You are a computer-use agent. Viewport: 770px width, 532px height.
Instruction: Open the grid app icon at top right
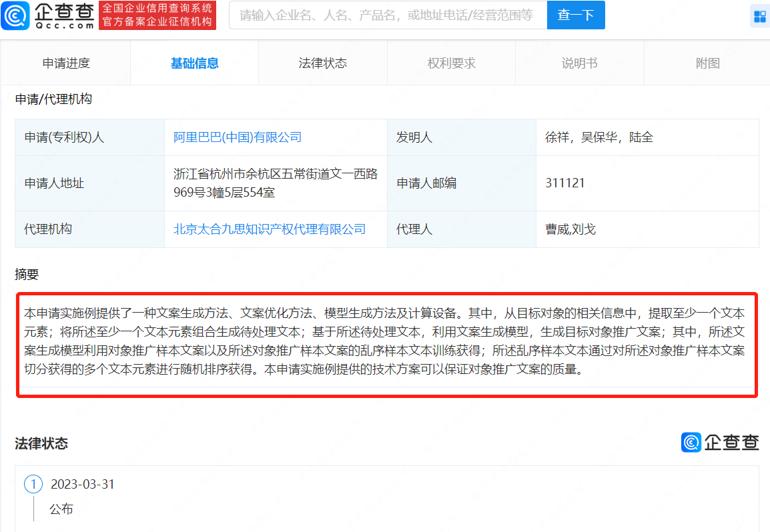pyautogui.click(x=760, y=17)
